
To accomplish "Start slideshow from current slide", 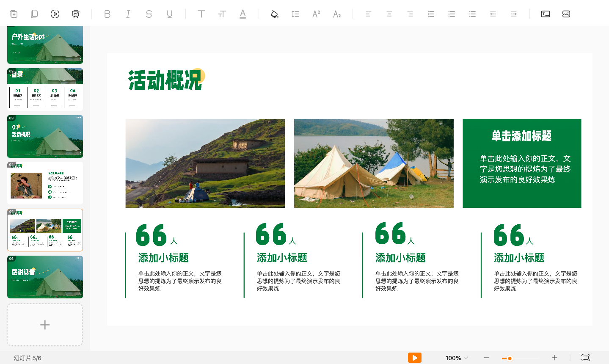I will click(55, 14).
